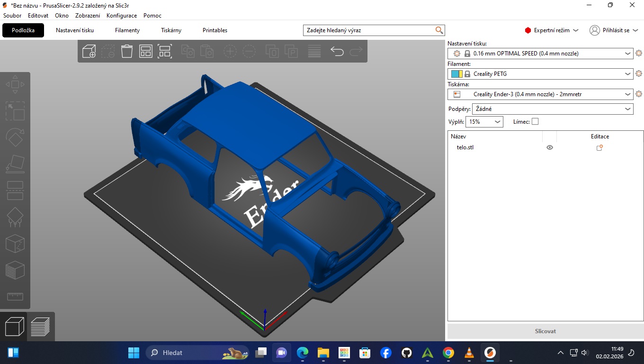Open the Measure ruler tool

pos(15,296)
